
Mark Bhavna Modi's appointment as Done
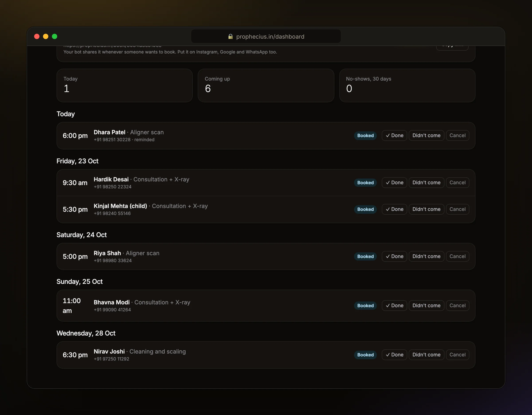(394, 306)
